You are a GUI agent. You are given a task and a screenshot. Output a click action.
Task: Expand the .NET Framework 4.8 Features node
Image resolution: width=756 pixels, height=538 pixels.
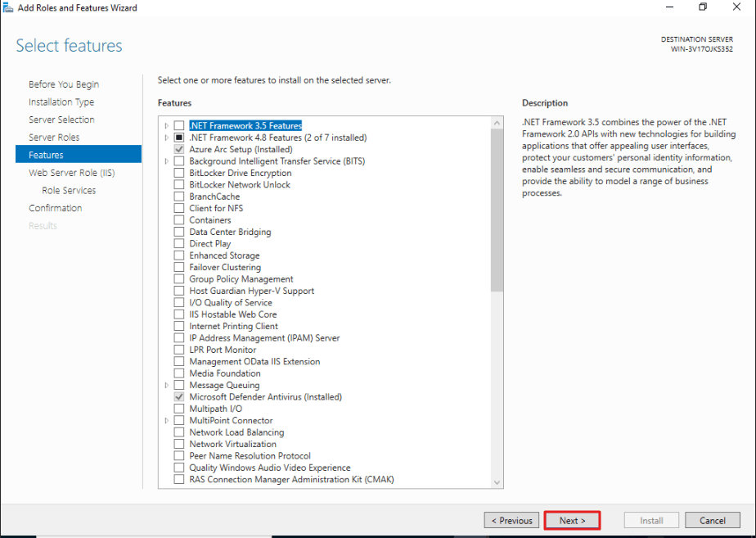[x=167, y=138]
